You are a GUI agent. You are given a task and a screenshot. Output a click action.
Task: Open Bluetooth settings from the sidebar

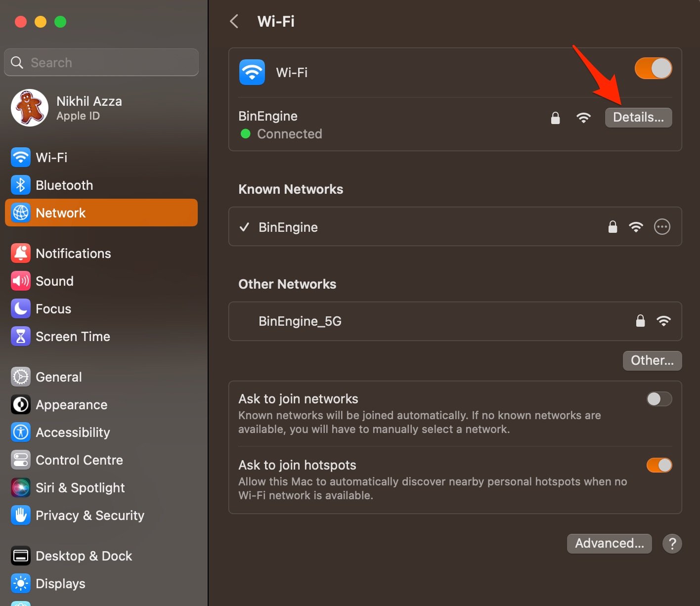tap(64, 185)
